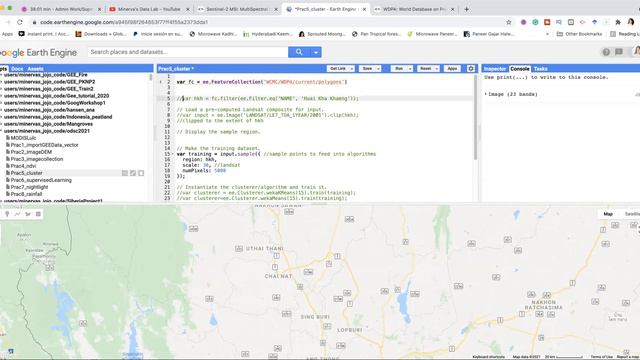
Task: Open a new browser tab
Action: pyautogui.click(x=467, y=9)
